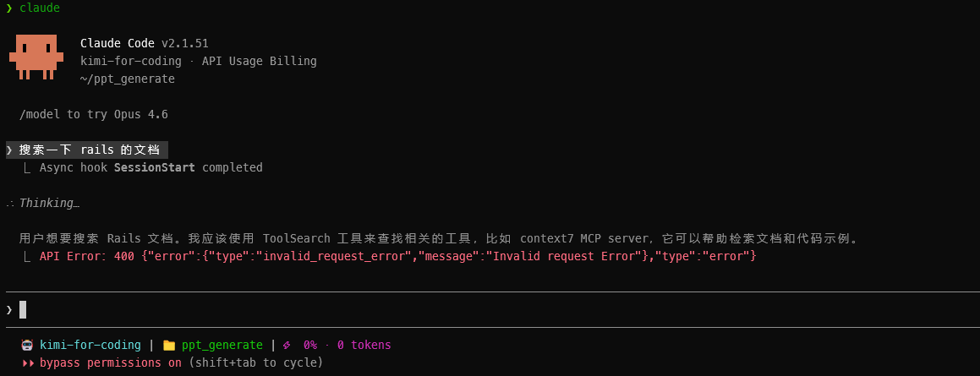The image size is (980, 376).
Task: Expand the API Error 400 message
Action: (397, 256)
